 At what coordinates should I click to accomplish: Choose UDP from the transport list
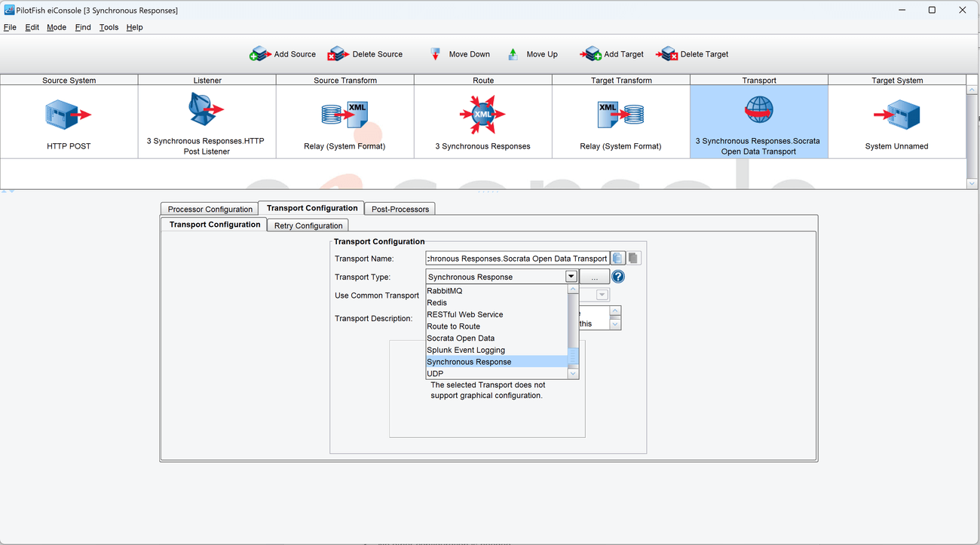pos(496,373)
